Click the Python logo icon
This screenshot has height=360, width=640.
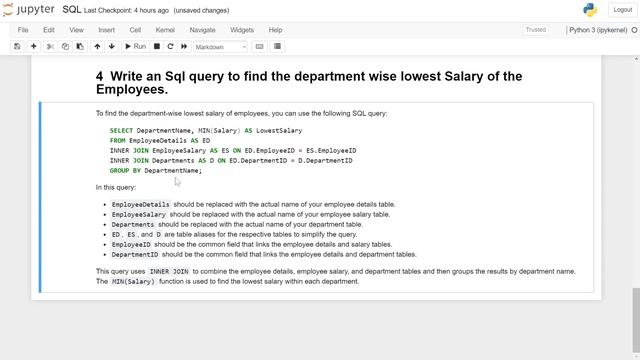(590, 10)
